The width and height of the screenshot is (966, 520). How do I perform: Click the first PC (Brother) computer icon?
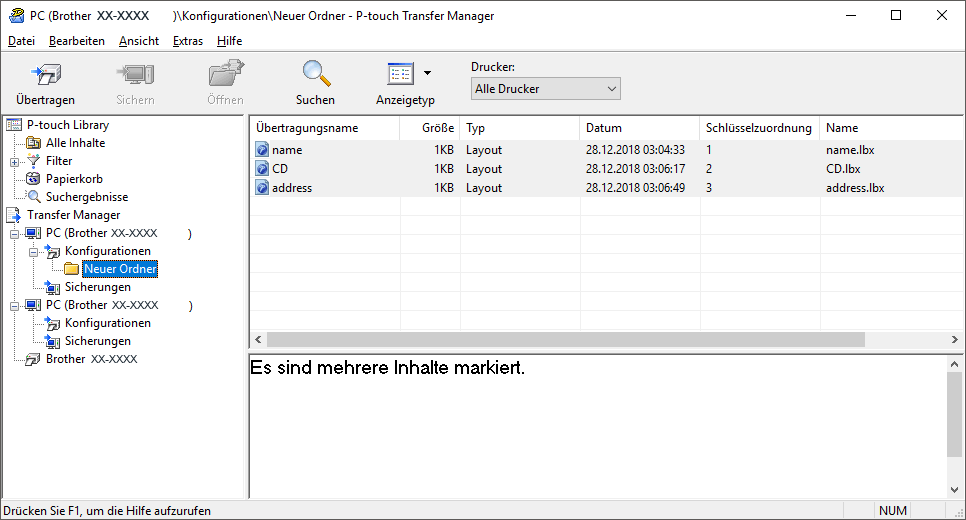pyautogui.click(x=33, y=233)
